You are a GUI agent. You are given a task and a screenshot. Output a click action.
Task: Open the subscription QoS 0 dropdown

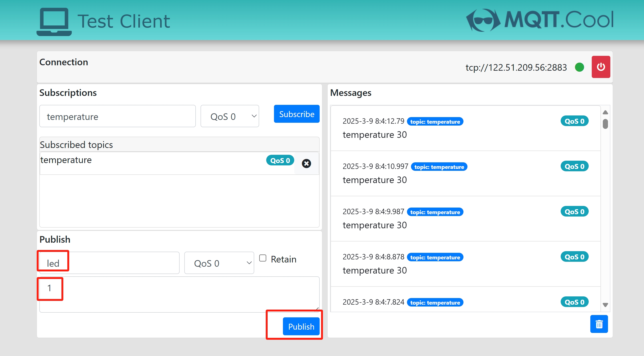point(229,116)
